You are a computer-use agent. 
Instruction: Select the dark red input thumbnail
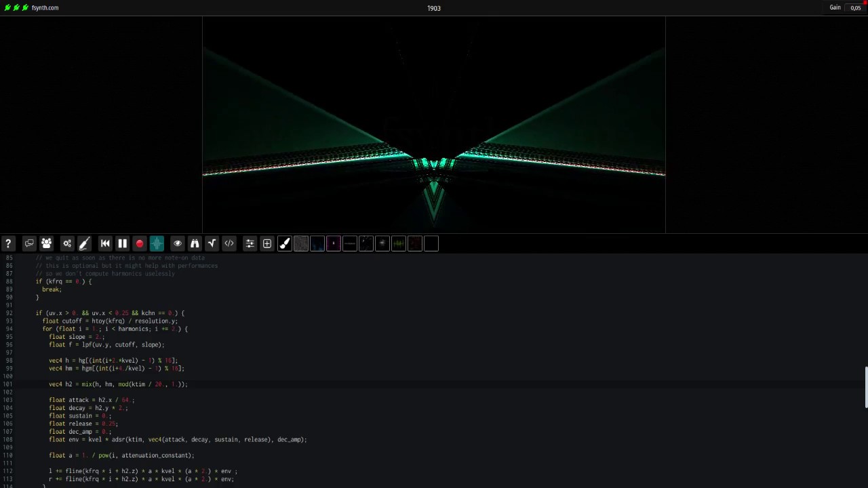pos(415,243)
